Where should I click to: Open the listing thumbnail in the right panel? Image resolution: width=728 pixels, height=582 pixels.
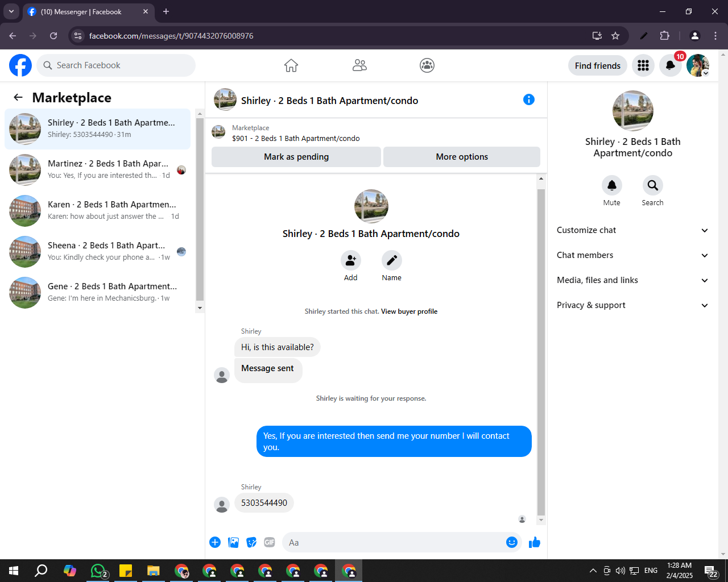[633, 111]
